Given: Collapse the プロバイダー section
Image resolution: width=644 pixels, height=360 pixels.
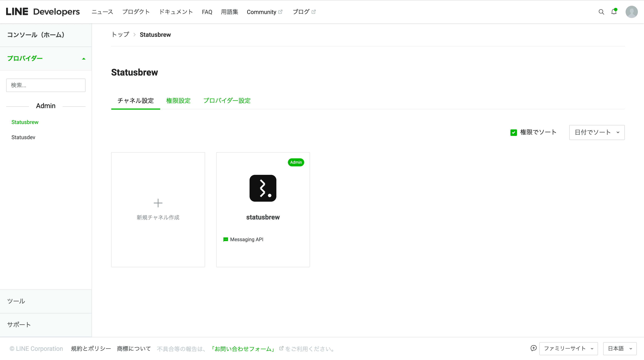Looking at the screenshot, I should tap(46, 58).
